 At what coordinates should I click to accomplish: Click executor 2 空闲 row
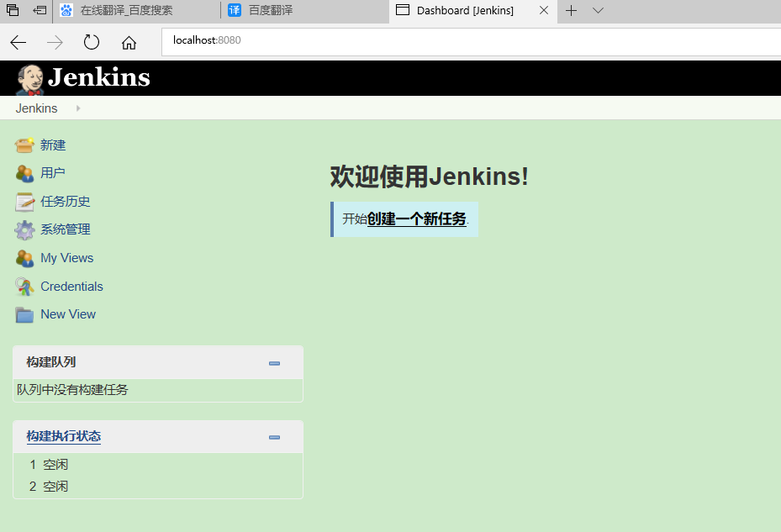click(158, 486)
